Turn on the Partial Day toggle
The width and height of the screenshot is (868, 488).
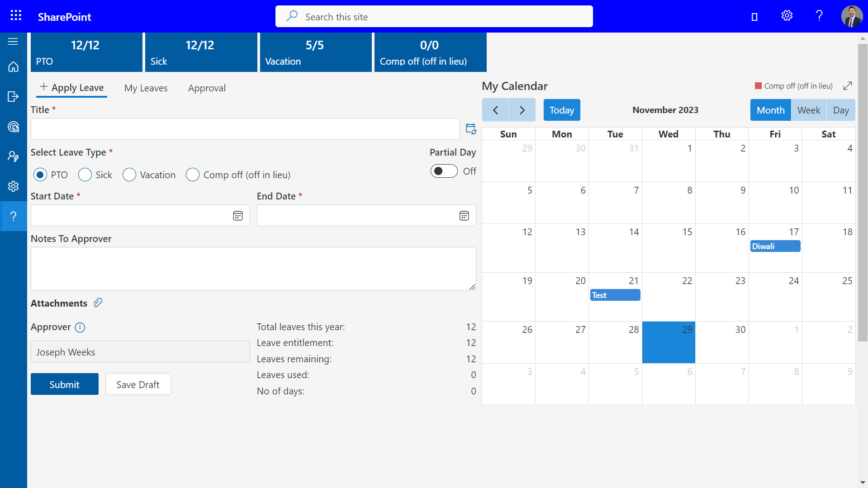444,171
